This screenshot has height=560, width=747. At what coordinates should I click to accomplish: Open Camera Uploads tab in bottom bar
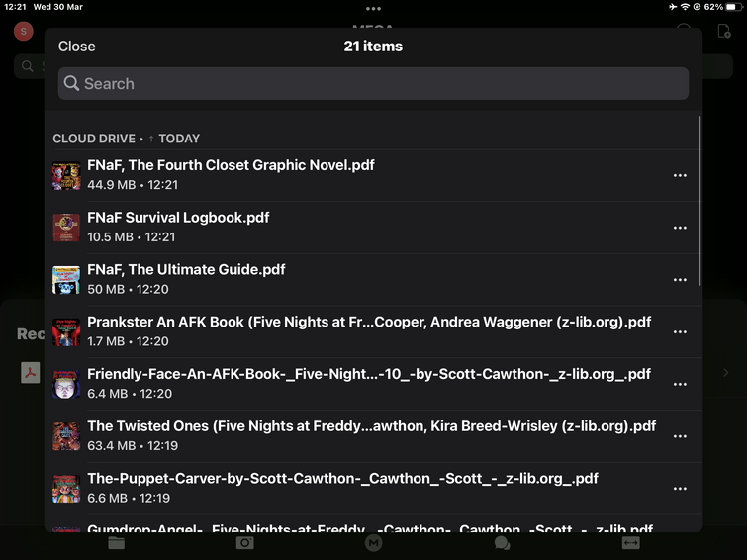point(244,543)
